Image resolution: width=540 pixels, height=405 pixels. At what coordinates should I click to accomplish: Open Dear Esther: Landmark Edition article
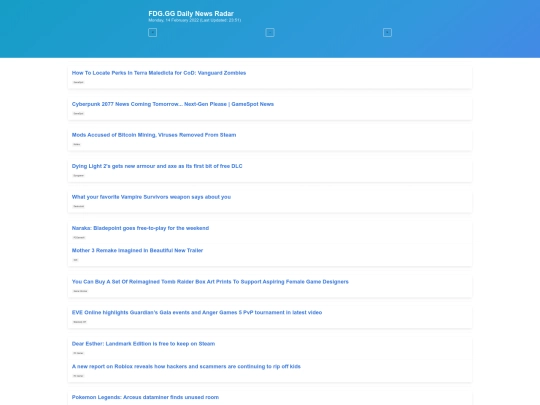coord(143,344)
